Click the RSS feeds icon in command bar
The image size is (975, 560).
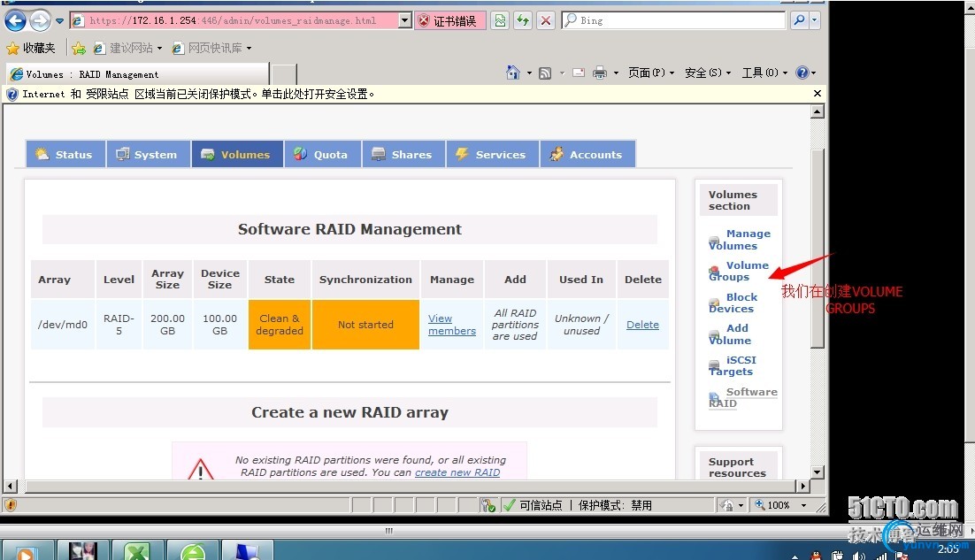(x=545, y=73)
